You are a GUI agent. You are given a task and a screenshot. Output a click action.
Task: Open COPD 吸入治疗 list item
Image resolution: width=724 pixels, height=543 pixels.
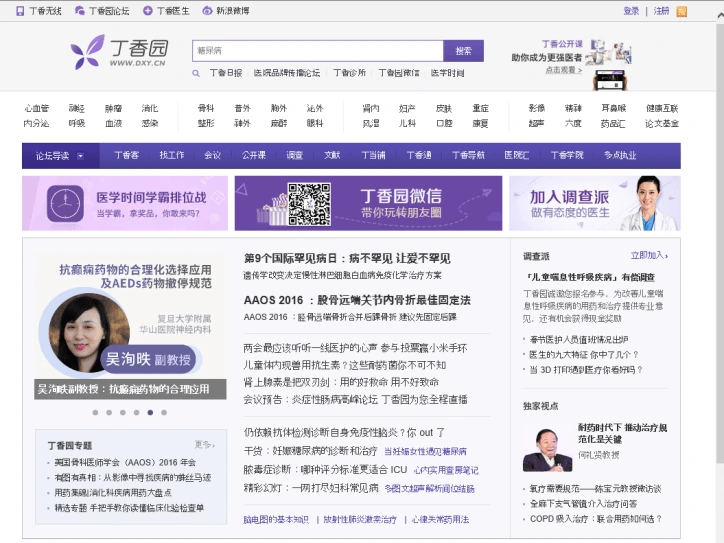point(596,519)
